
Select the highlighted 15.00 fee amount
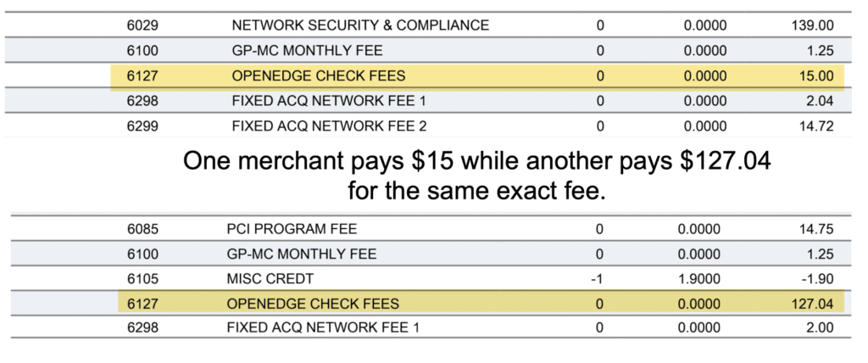click(x=815, y=76)
